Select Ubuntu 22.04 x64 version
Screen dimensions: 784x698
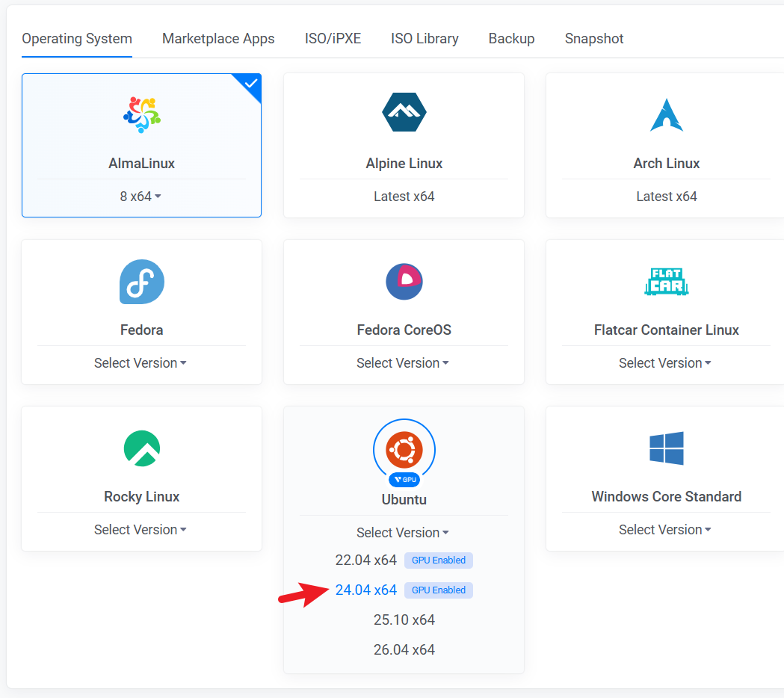[366, 560]
